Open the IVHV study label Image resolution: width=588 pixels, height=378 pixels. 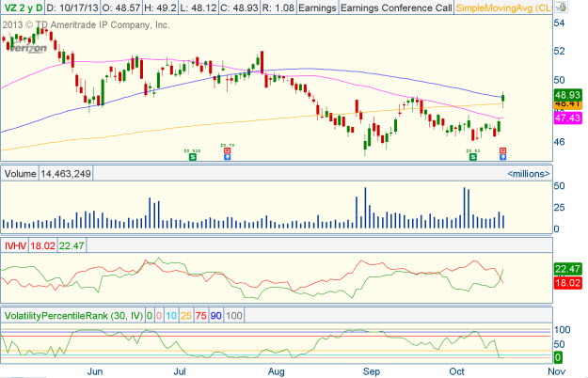pyautogui.click(x=15, y=245)
